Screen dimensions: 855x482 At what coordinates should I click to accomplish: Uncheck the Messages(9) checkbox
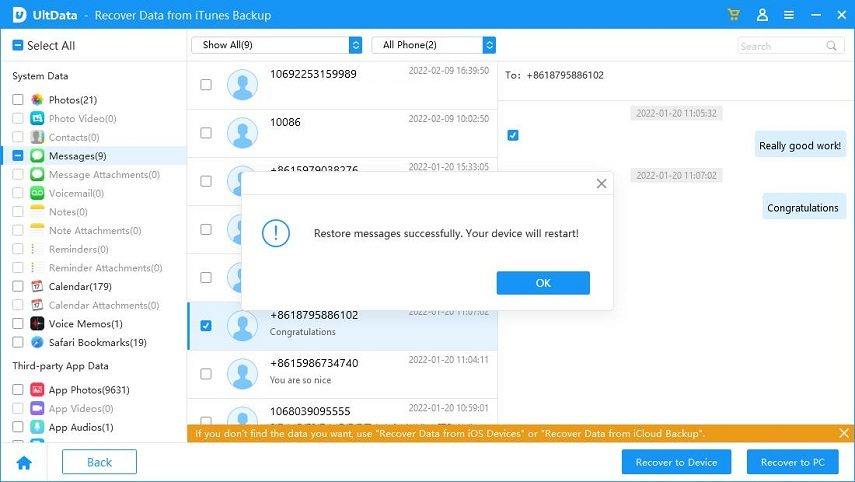17,155
